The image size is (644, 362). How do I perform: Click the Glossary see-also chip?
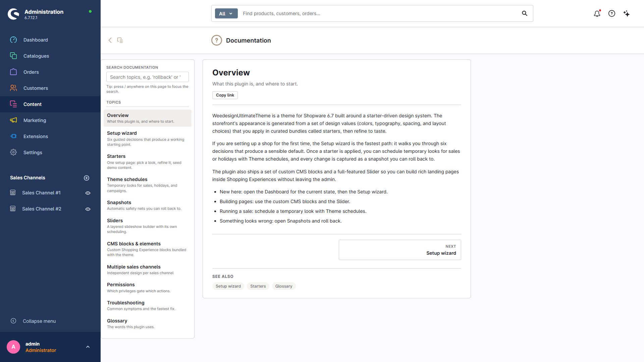pyautogui.click(x=284, y=286)
